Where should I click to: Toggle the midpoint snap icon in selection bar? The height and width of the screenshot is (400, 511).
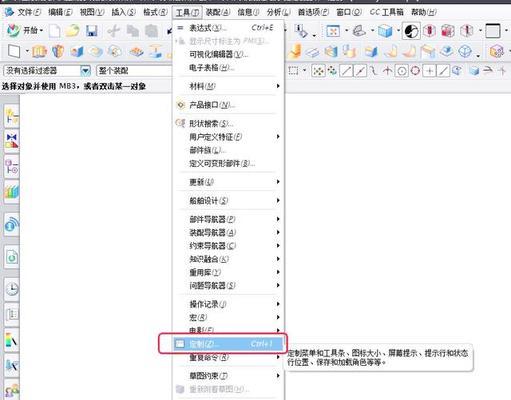point(360,71)
